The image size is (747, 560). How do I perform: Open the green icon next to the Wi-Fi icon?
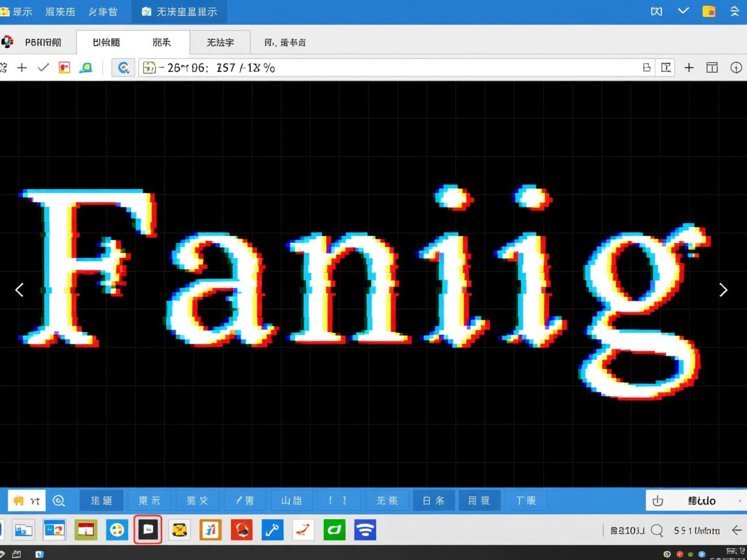click(x=334, y=530)
